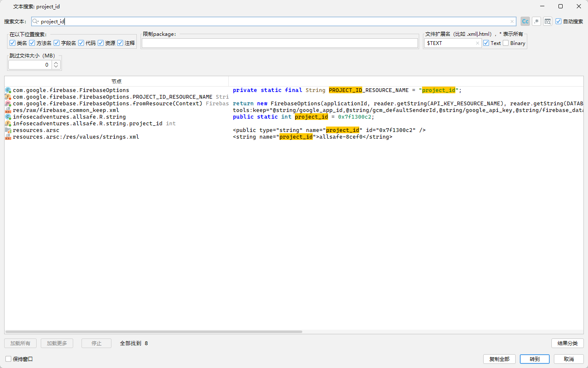Uncheck the 方法名 search location checkbox
The height and width of the screenshot is (368, 588).
tap(32, 43)
